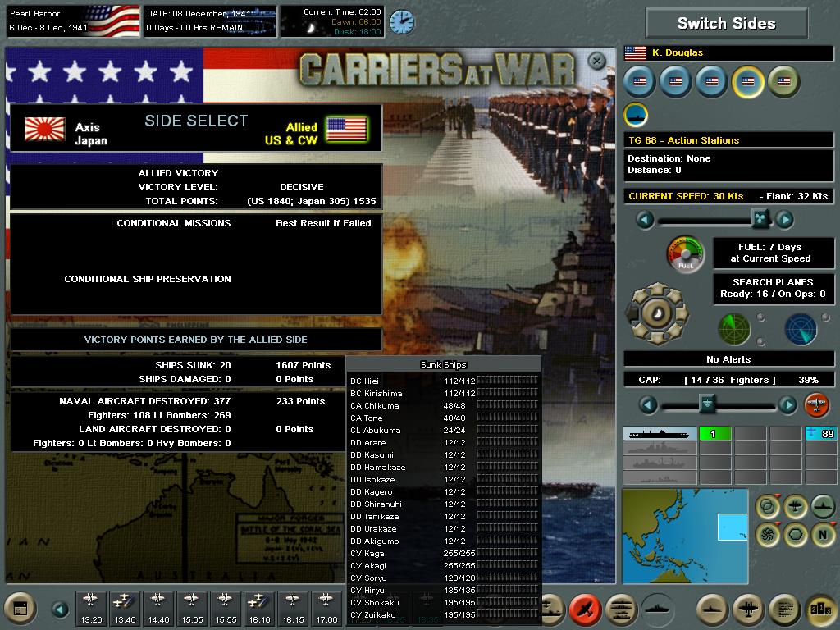Click the CAP fighter slider handle
Viewport: 840px width, 630px height.
click(x=707, y=404)
